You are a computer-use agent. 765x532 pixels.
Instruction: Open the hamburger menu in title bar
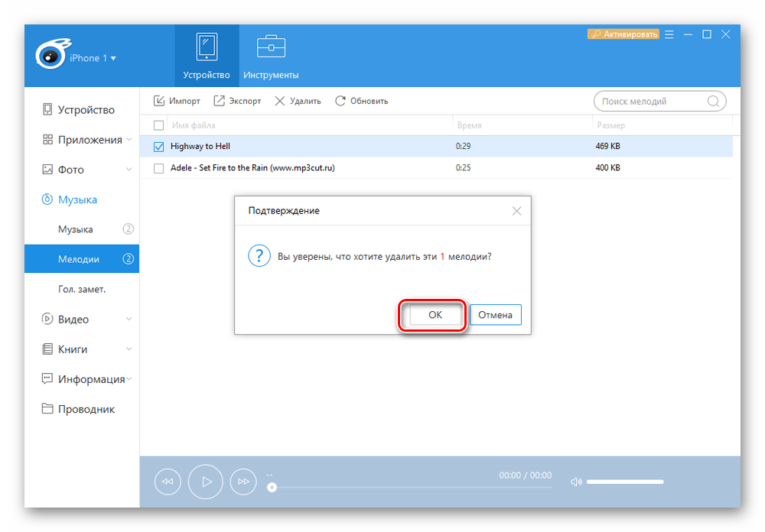[x=669, y=34]
